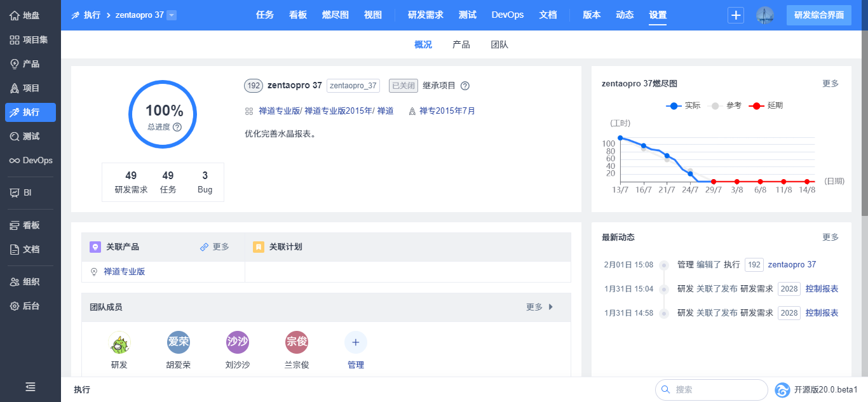
Task: Open the 项目集 program icon in sidebar
Action: click(x=14, y=39)
